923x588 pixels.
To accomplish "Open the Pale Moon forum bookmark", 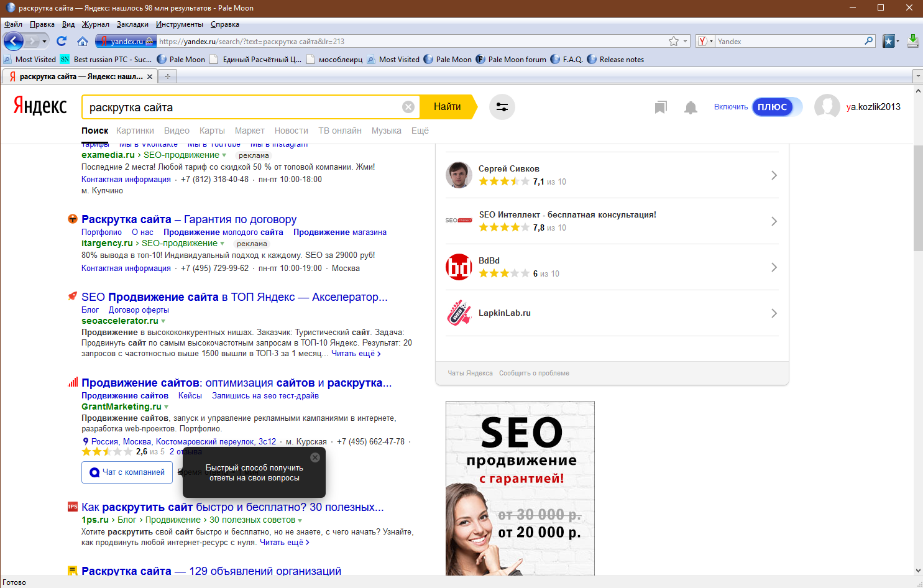I will (511, 60).
